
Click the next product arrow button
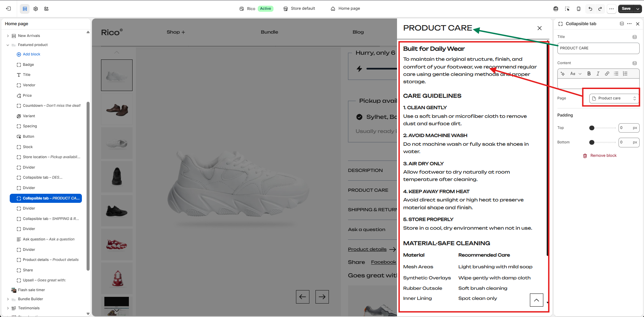(x=322, y=297)
